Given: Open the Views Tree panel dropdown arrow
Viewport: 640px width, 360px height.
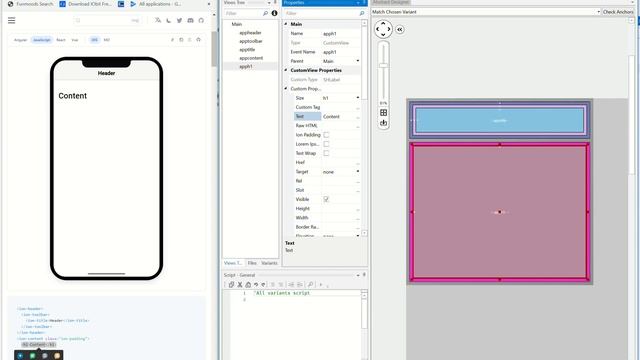Looking at the screenshot, I should (269, 2).
